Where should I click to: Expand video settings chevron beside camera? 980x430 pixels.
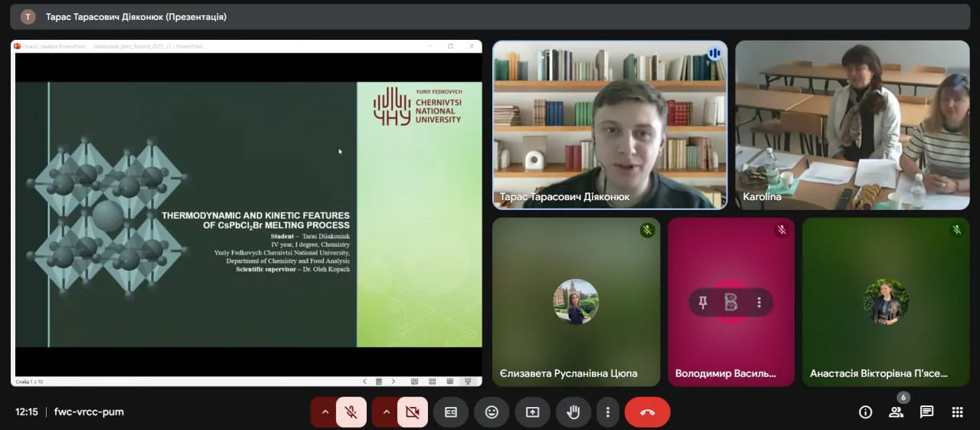386,412
